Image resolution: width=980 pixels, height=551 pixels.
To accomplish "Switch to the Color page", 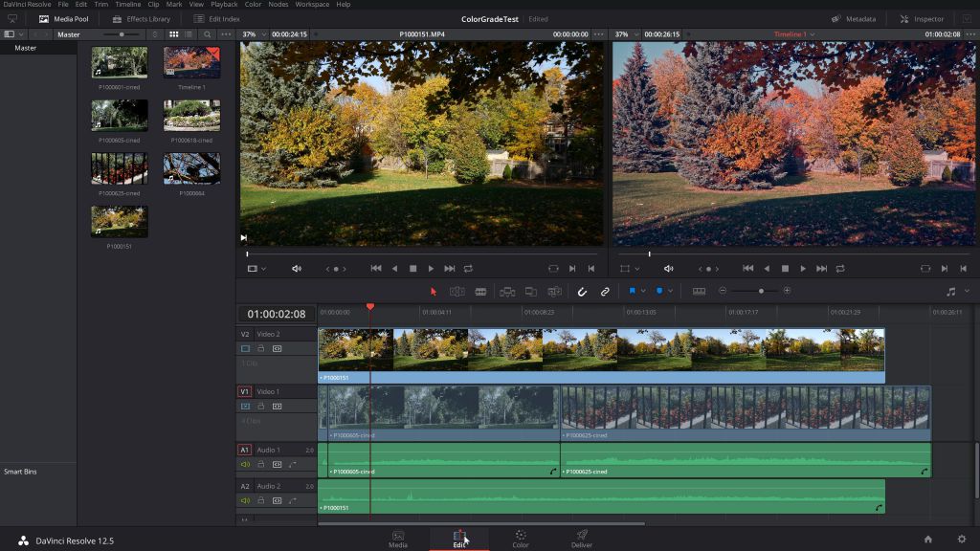I will pyautogui.click(x=521, y=540).
